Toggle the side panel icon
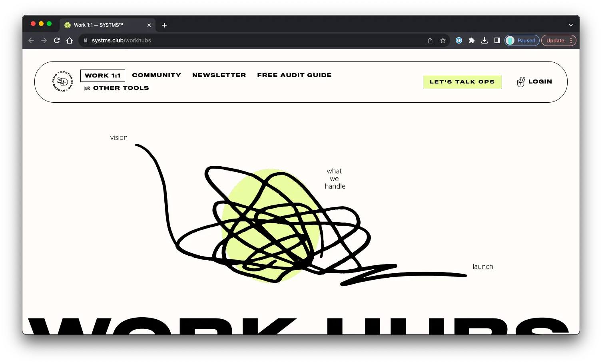The height and width of the screenshot is (364, 602). point(497,40)
